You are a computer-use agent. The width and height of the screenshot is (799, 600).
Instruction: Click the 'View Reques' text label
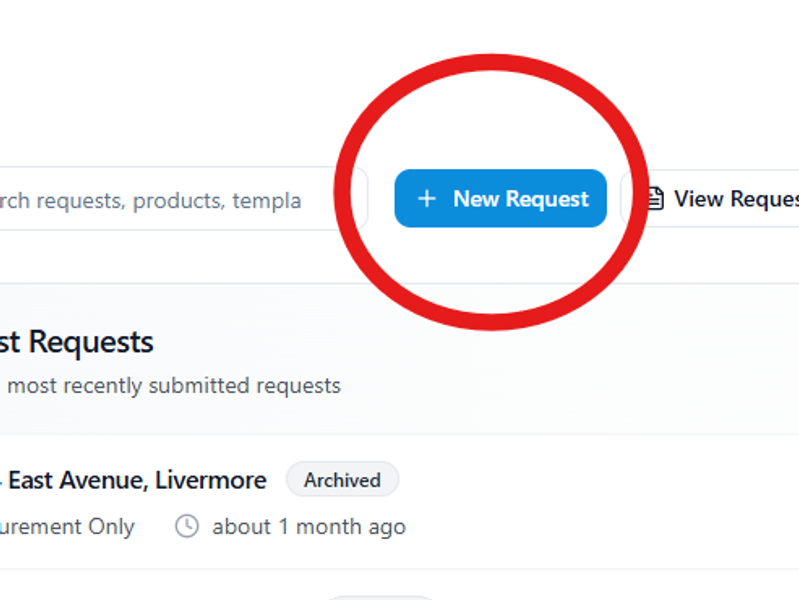tap(735, 199)
